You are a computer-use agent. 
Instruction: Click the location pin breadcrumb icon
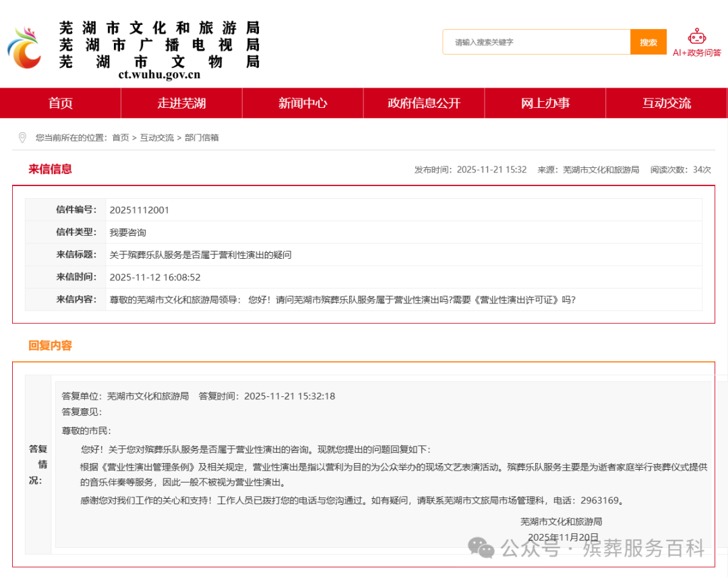tap(24, 137)
